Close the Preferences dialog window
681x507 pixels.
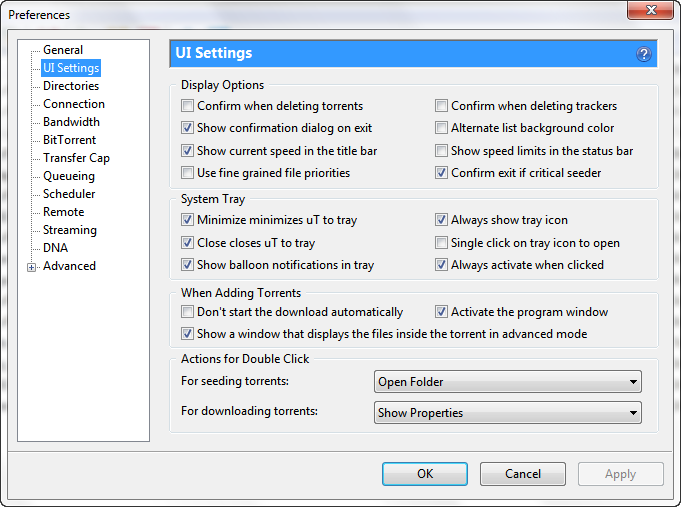[x=650, y=10]
